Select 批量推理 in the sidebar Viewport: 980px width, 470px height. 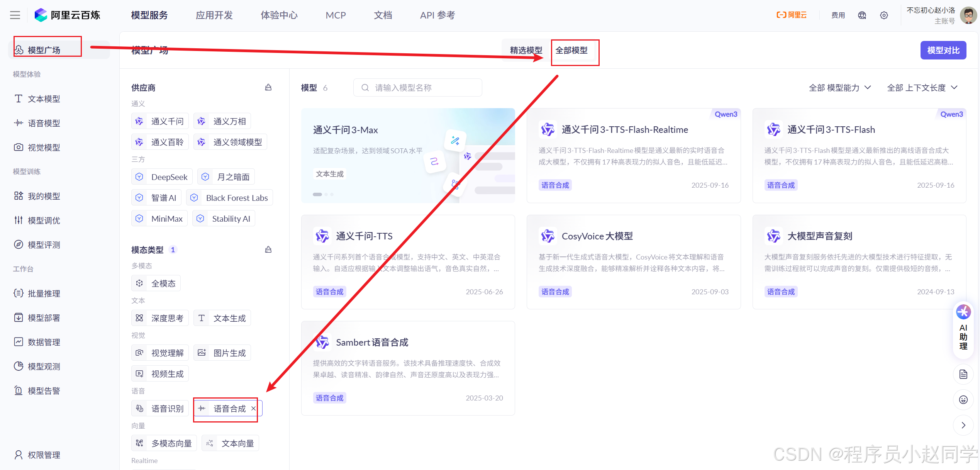[x=44, y=293]
